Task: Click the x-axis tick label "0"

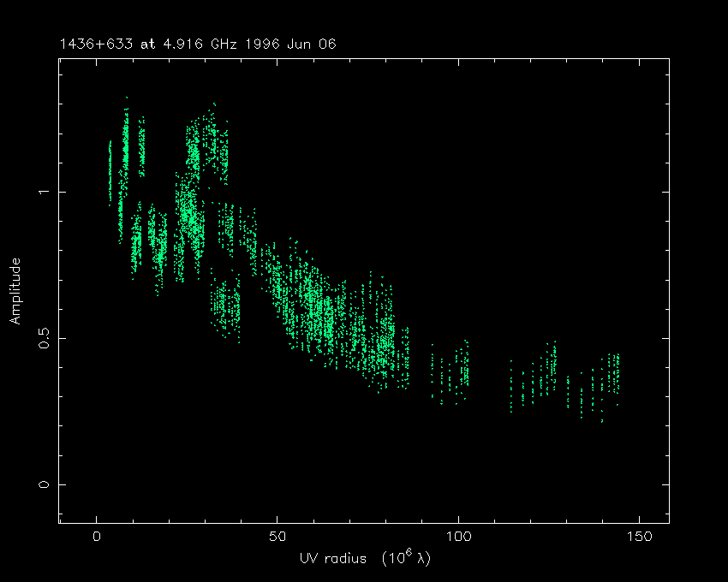Action: [97, 537]
